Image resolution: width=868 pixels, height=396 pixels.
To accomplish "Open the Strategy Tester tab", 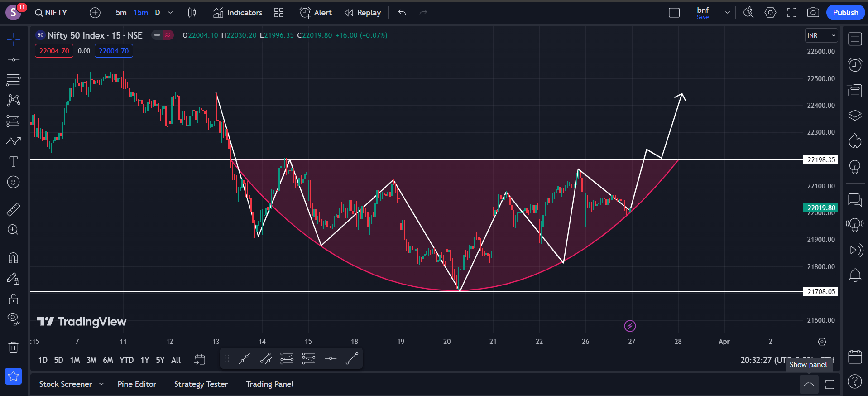I will (201, 384).
